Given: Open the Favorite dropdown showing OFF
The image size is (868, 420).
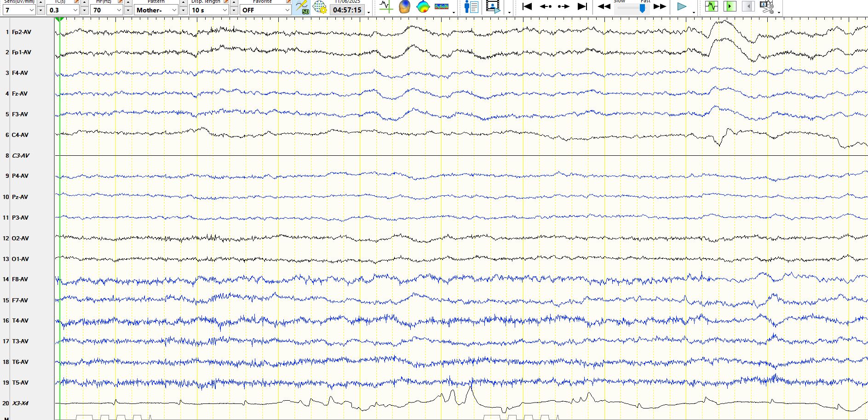Looking at the screenshot, I should 265,10.
